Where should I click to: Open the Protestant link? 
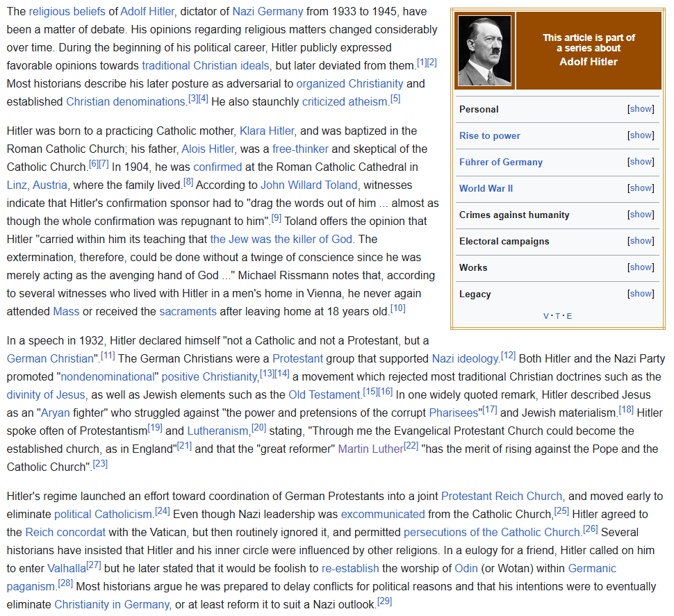point(297,358)
